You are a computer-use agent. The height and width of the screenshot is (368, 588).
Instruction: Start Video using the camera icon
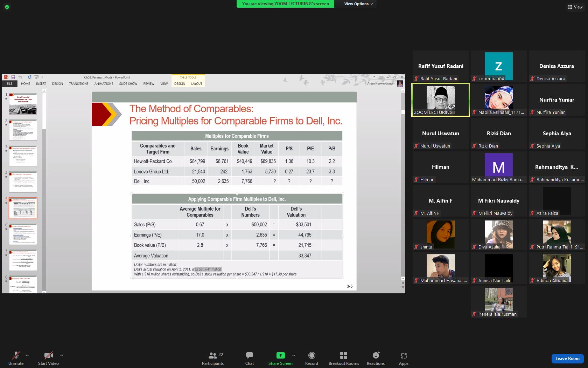(49, 355)
